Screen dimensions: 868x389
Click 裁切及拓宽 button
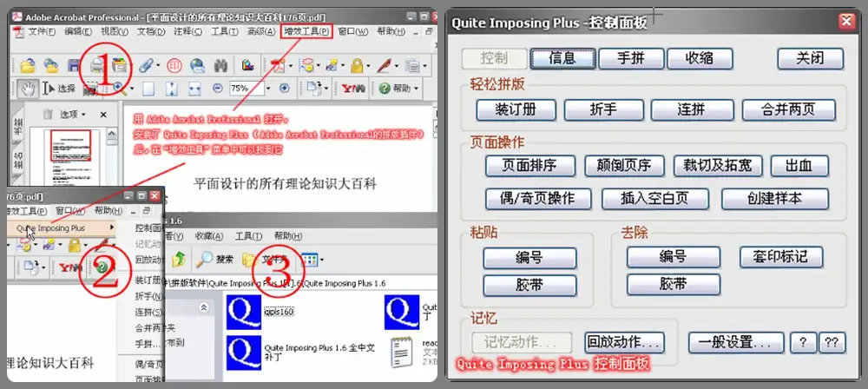[718, 165]
